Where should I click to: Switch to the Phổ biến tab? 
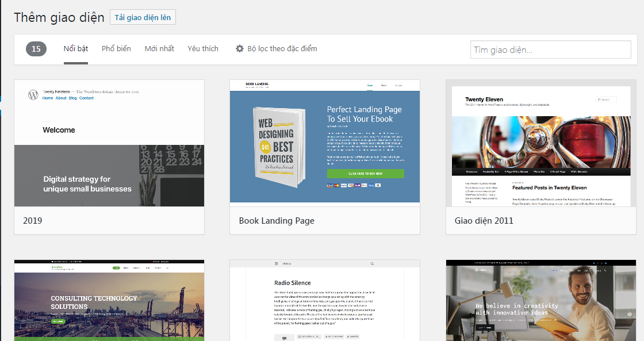pos(116,48)
